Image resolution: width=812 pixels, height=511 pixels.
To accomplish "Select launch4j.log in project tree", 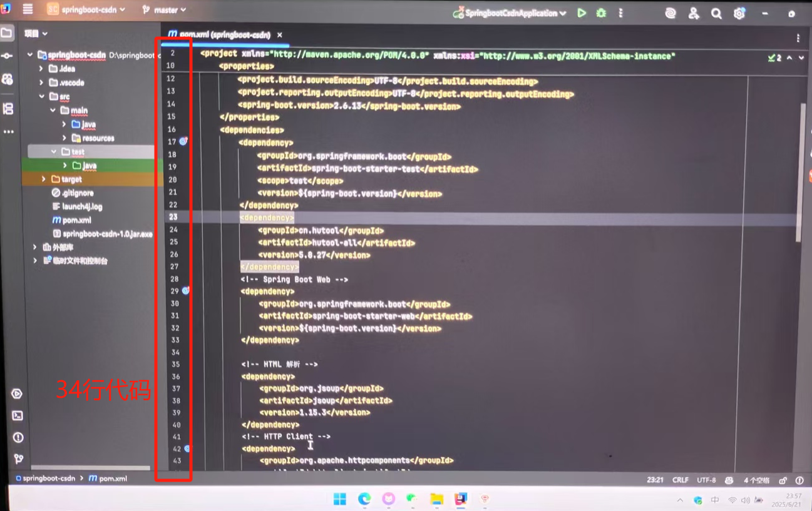I will pyautogui.click(x=77, y=206).
